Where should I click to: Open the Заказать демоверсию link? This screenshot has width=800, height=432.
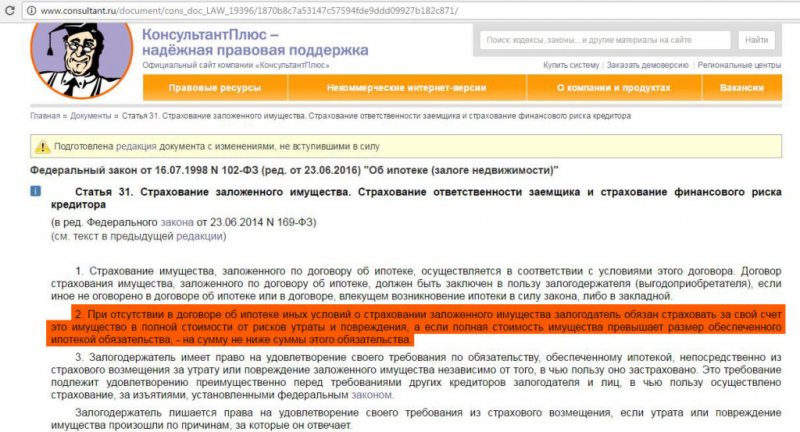pyautogui.click(x=647, y=64)
